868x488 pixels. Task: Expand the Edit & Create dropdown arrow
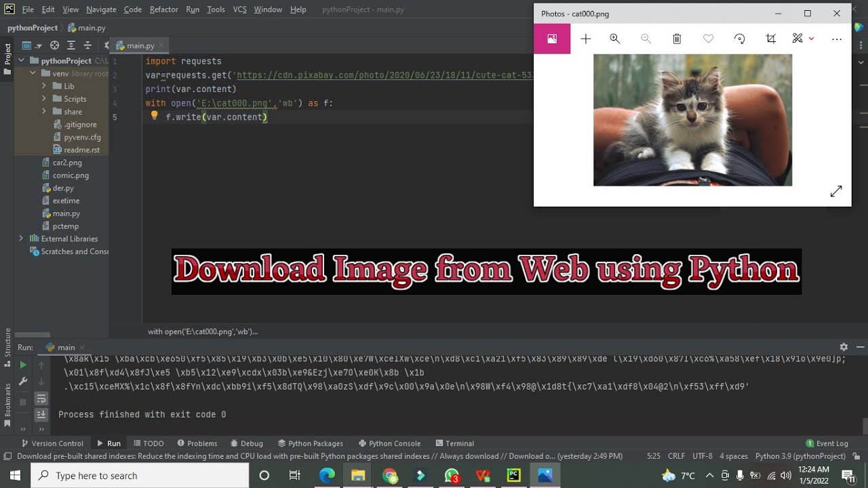[x=812, y=39]
